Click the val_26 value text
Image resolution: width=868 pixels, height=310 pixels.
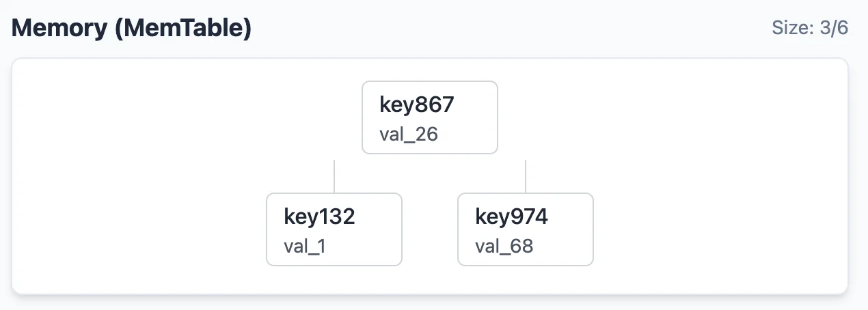click(x=408, y=134)
